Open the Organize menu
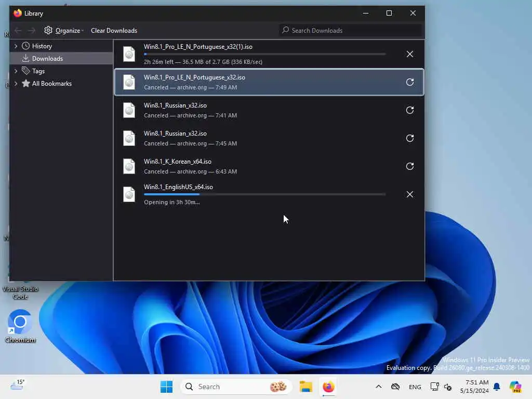The width and height of the screenshot is (532, 399). coord(64,31)
